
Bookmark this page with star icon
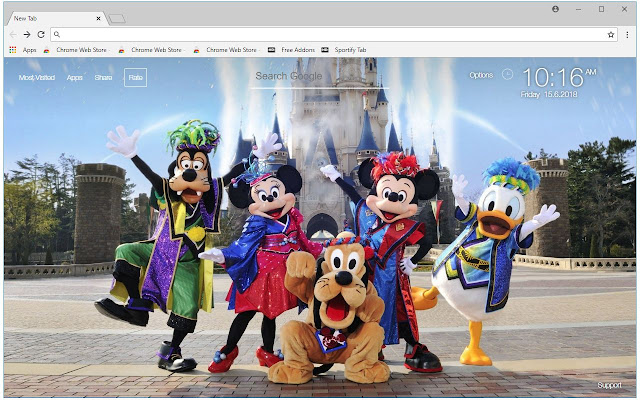611,35
